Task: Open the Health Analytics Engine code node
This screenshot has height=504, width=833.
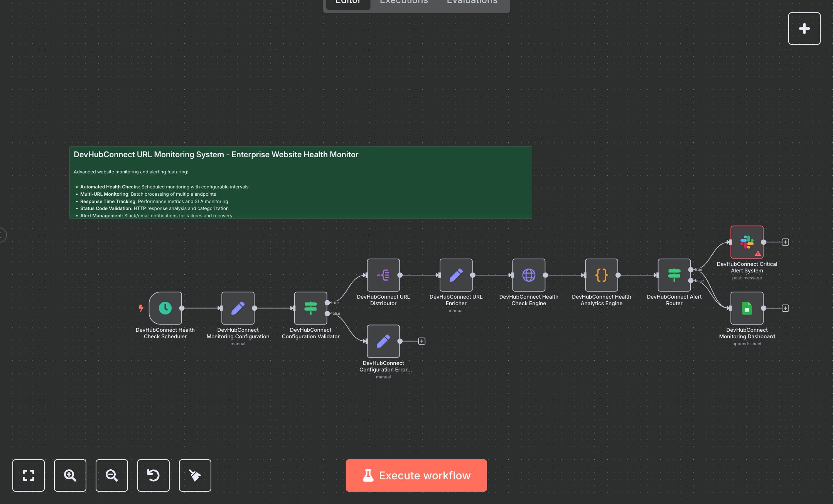Action: click(602, 275)
